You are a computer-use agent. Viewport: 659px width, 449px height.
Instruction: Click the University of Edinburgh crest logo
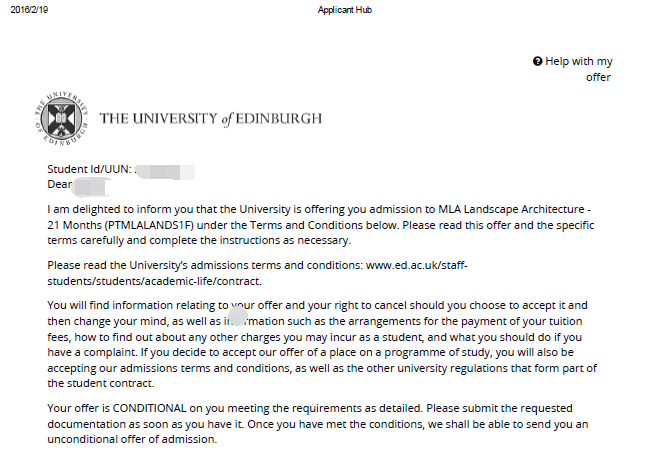point(60,119)
